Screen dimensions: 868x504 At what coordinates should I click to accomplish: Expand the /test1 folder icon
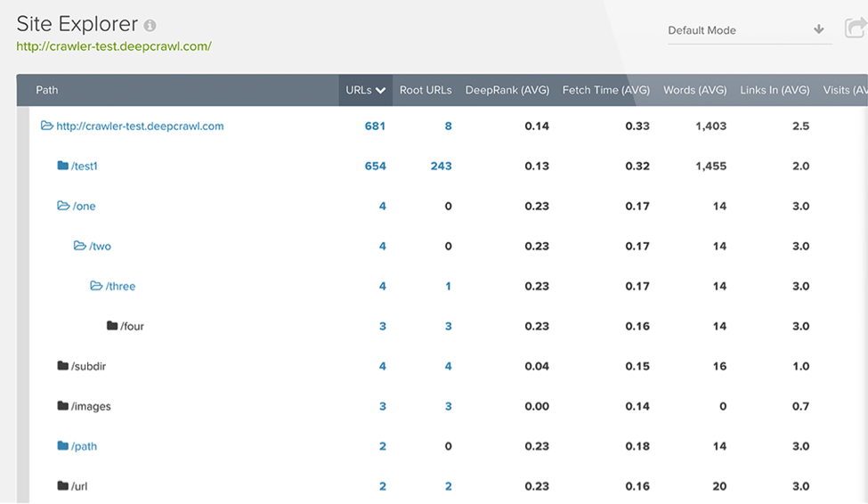(x=63, y=166)
